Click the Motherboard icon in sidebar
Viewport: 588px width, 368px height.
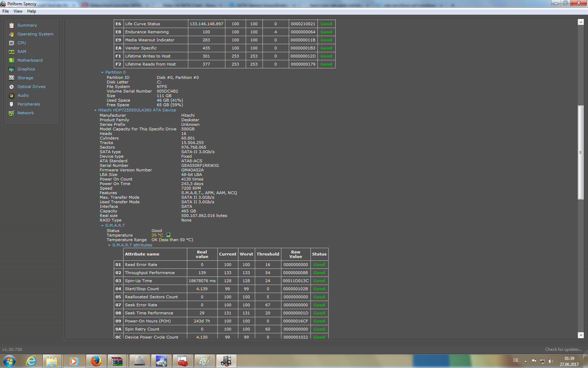point(12,60)
